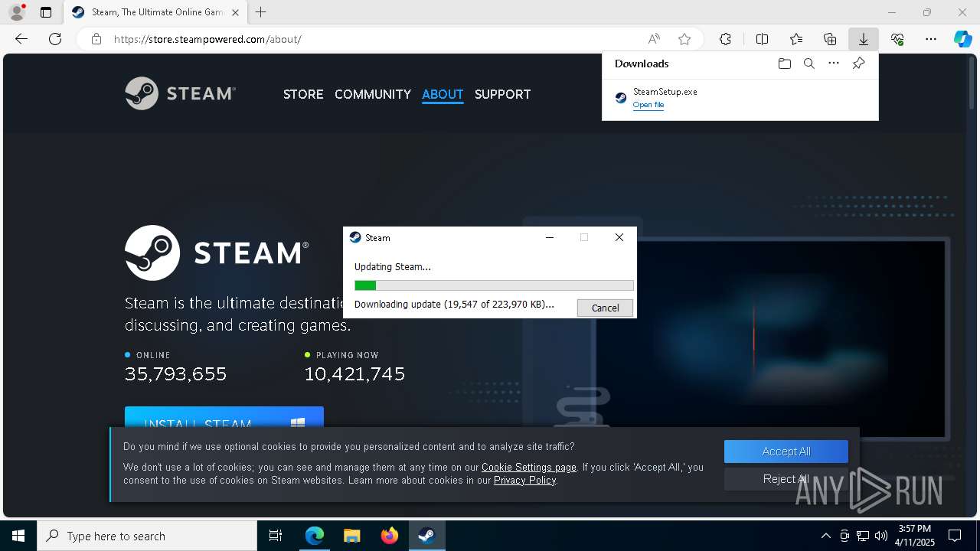The width and height of the screenshot is (980, 551).
Task: Toggle the Downloads toolbar button
Action: [x=863, y=39]
